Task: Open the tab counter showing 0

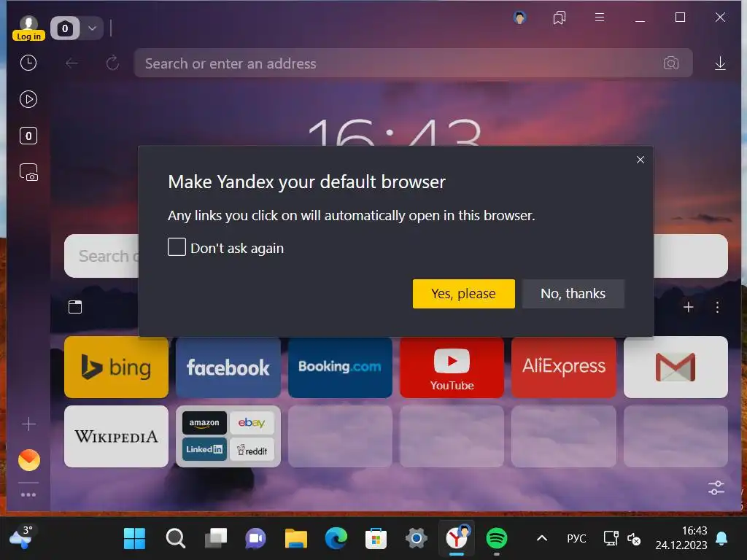Action: click(65, 28)
